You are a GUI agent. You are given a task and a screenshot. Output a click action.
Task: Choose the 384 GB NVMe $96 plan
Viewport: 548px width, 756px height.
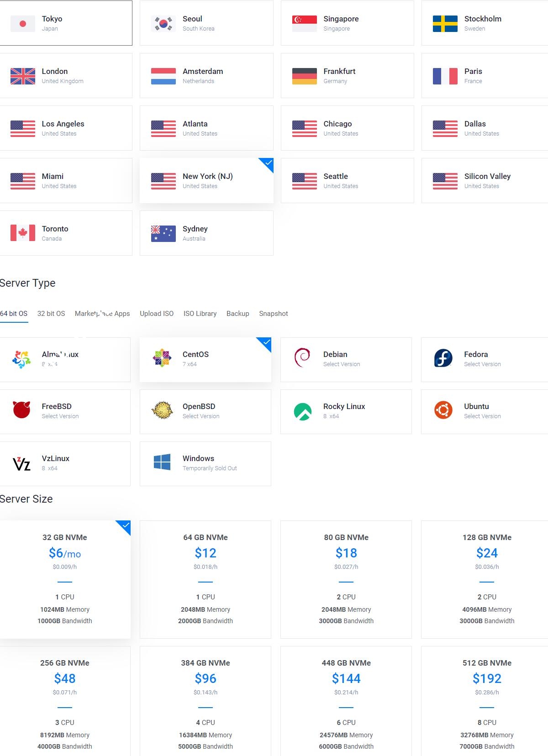click(x=205, y=701)
